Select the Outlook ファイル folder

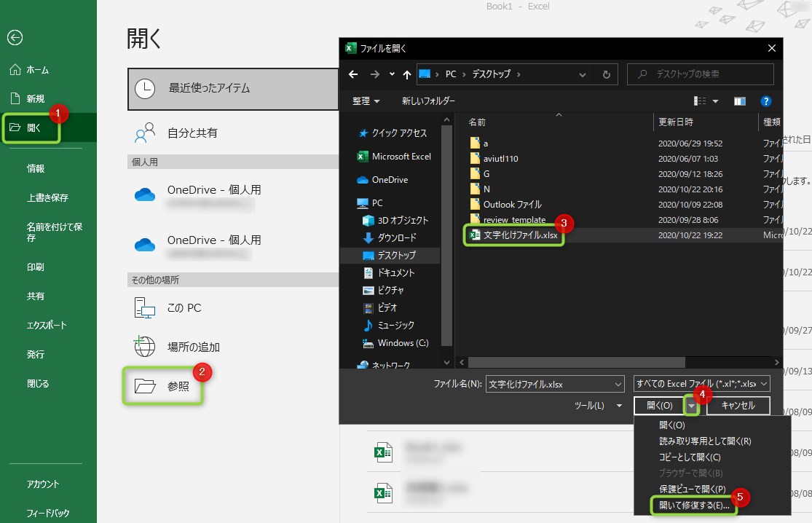[505, 205]
